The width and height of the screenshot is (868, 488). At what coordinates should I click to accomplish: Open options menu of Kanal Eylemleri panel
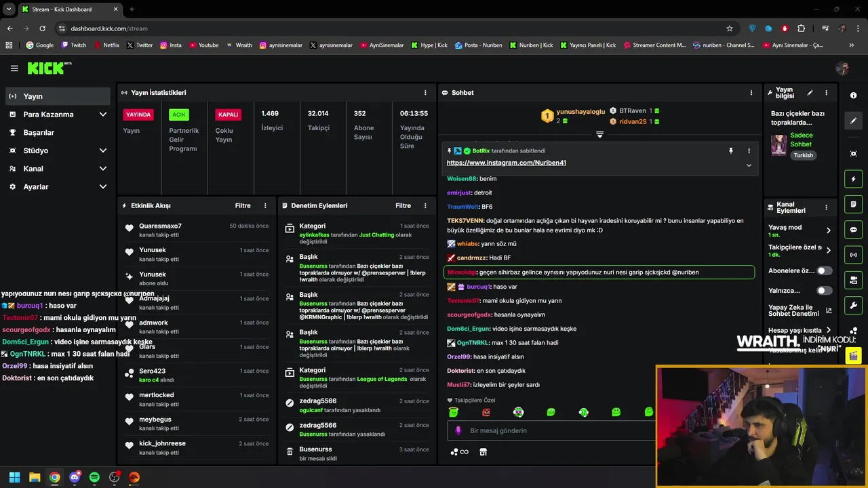(826, 207)
